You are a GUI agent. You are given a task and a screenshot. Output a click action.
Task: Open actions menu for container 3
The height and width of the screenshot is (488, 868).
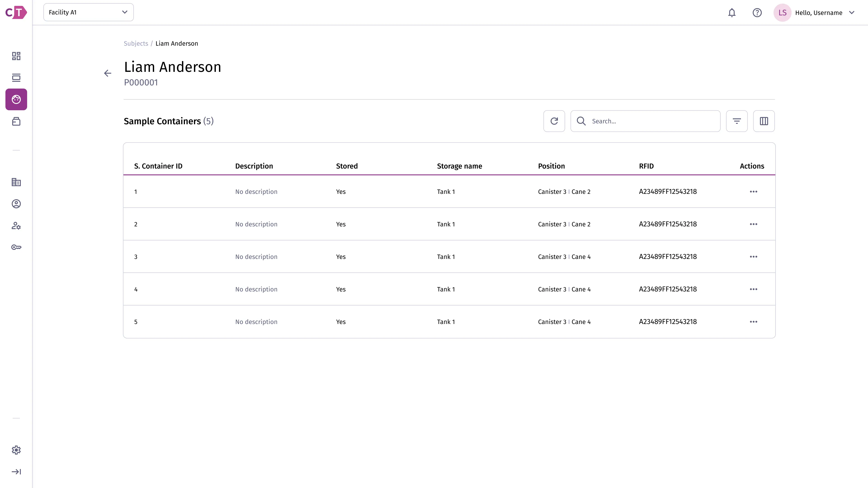[x=753, y=257]
